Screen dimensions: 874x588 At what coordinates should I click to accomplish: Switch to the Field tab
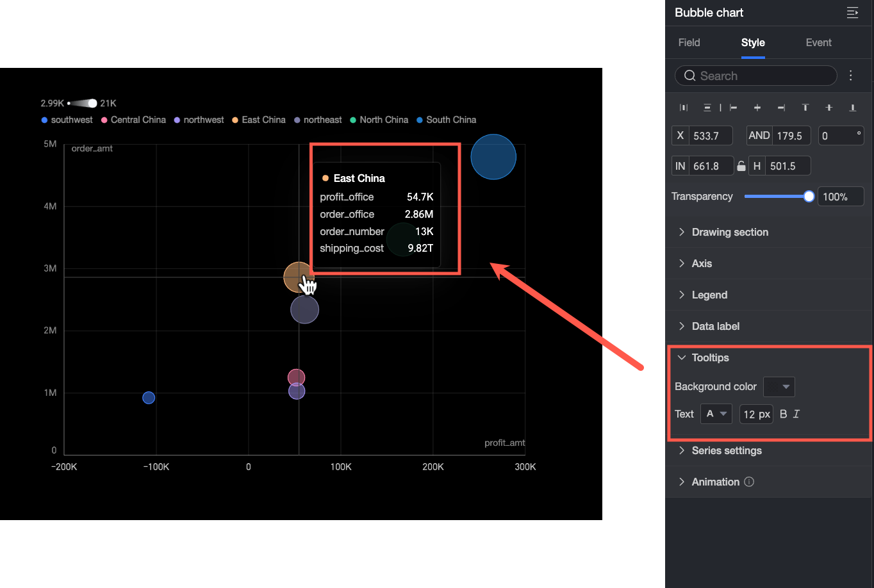click(689, 42)
